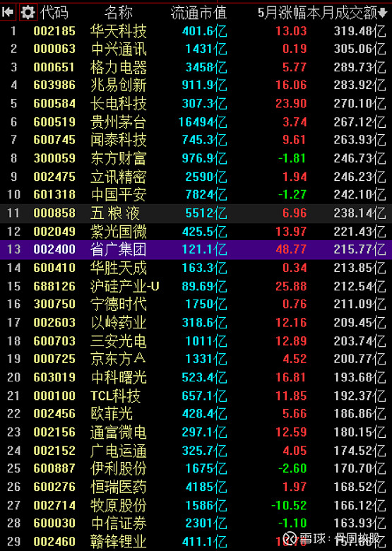The image size is (392, 551).
Task: Select highlighted row 省广集团
Action: (x=196, y=249)
